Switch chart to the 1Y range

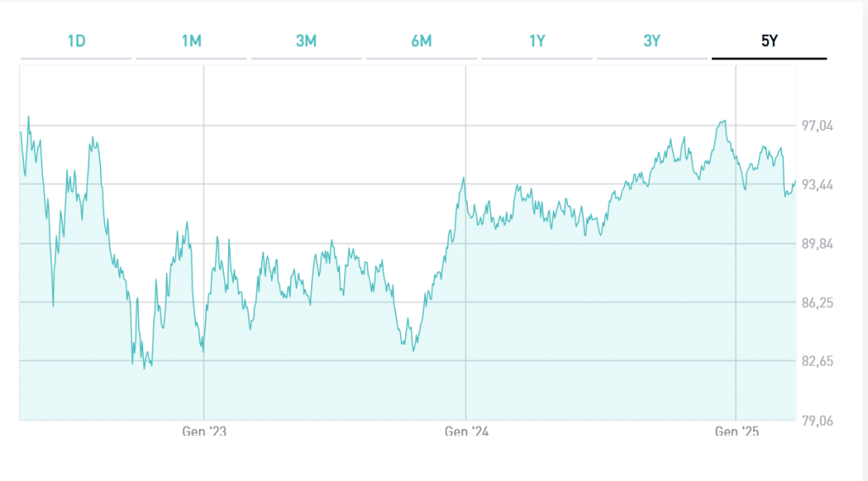pyautogui.click(x=537, y=40)
